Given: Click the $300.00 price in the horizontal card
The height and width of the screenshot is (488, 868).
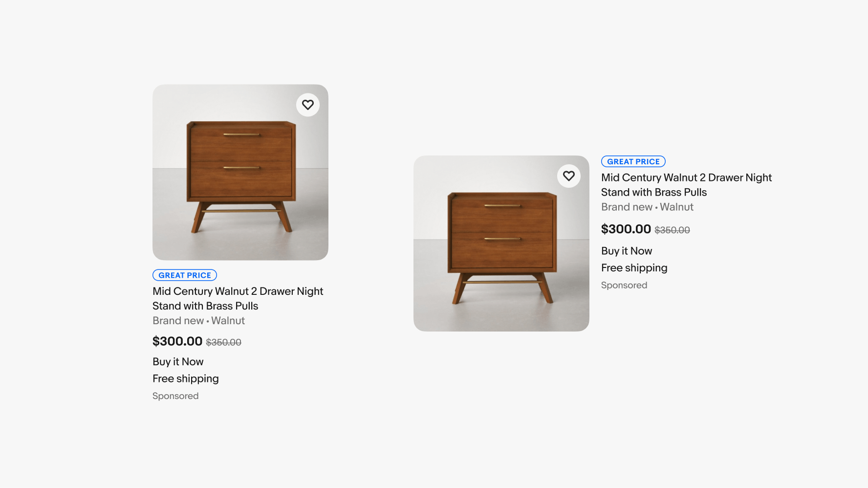Looking at the screenshot, I should pos(626,229).
